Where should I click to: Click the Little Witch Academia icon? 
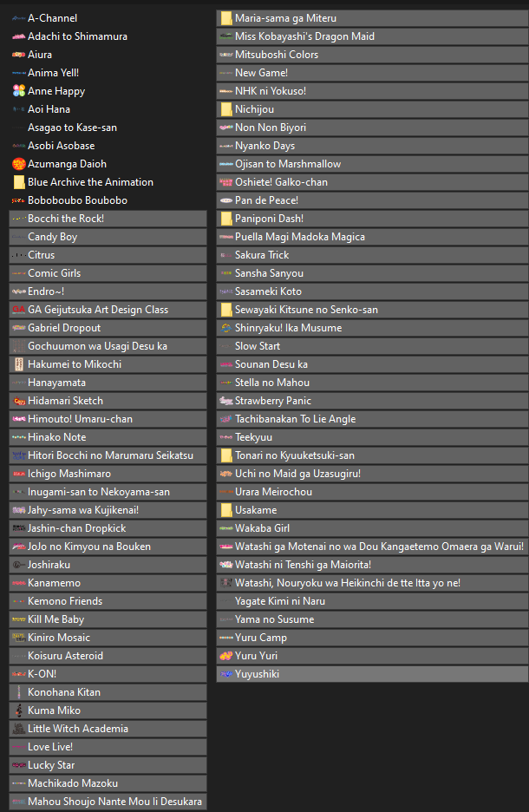tap(18, 729)
